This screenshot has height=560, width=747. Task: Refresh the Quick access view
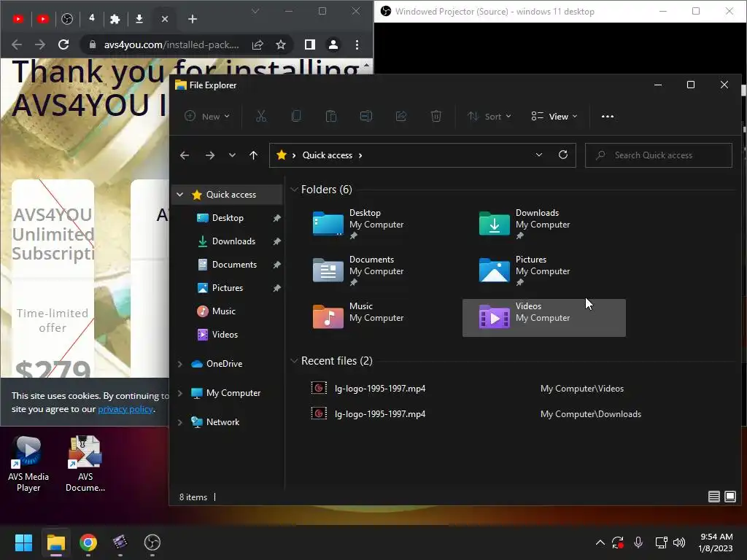pos(563,155)
